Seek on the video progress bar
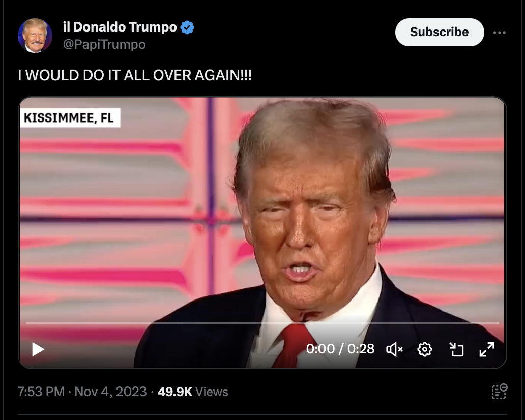Image resolution: width=525 pixels, height=420 pixels. pos(262,323)
